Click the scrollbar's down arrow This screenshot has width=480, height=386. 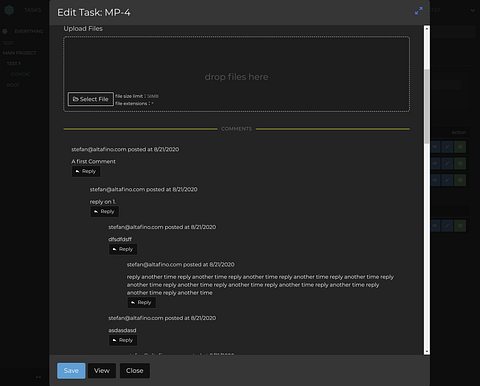(427, 351)
